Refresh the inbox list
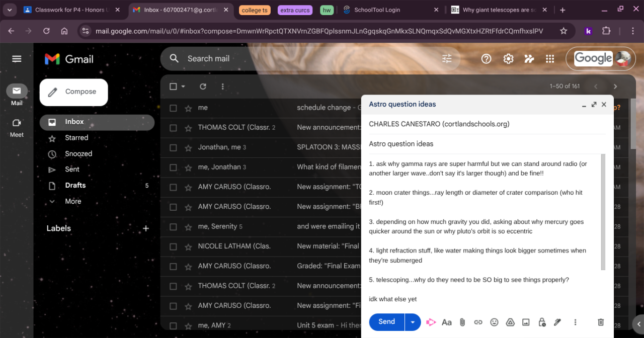Viewport: 644px width, 338px height. click(x=203, y=87)
